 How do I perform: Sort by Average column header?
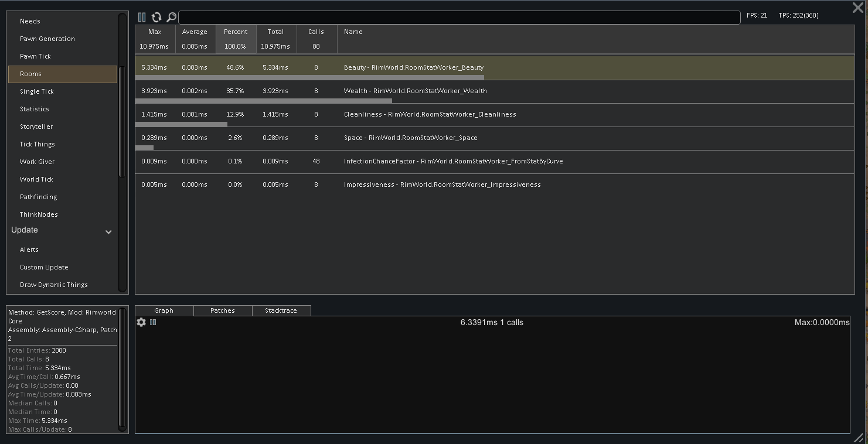point(195,39)
